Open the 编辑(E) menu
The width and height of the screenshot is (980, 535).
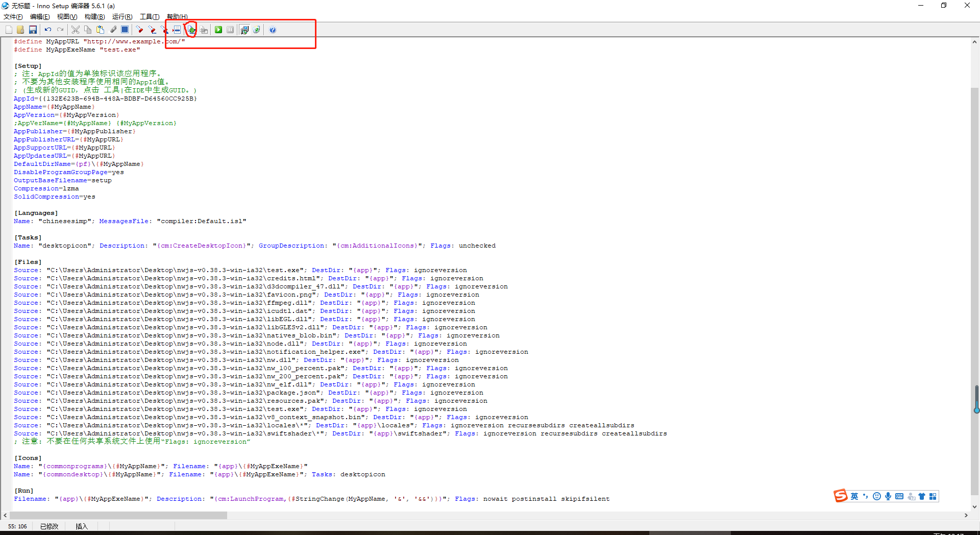point(40,17)
